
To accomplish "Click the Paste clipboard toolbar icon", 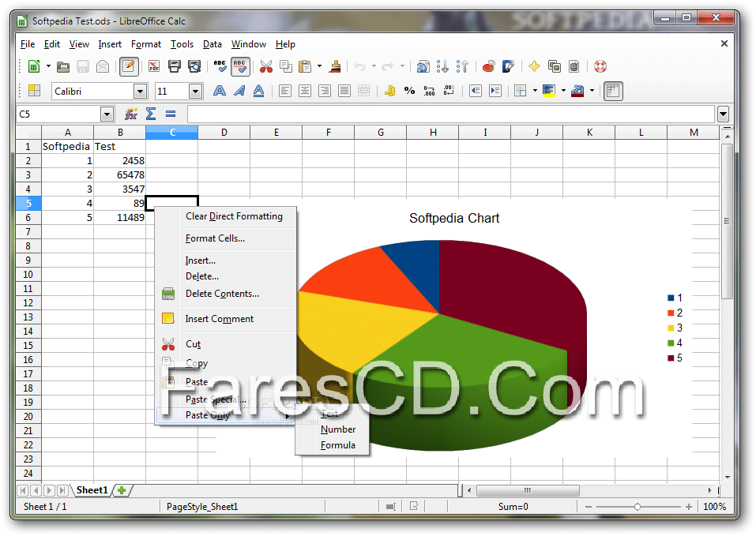I will pos(305,66).
